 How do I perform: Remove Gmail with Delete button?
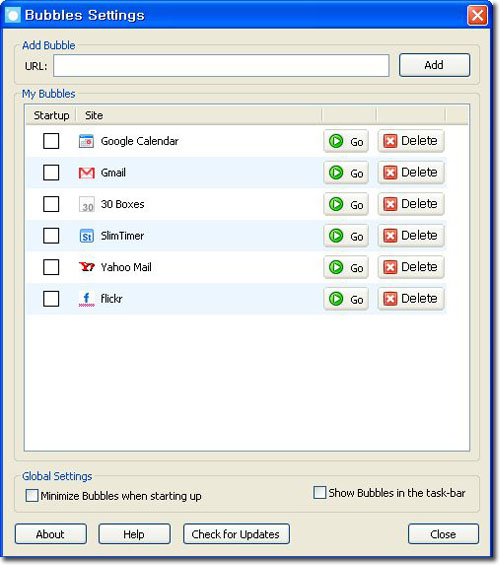(411, 173)
